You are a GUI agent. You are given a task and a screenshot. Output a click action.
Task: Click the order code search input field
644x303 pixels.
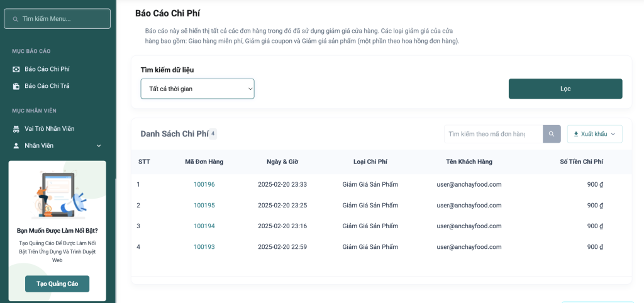493,134
